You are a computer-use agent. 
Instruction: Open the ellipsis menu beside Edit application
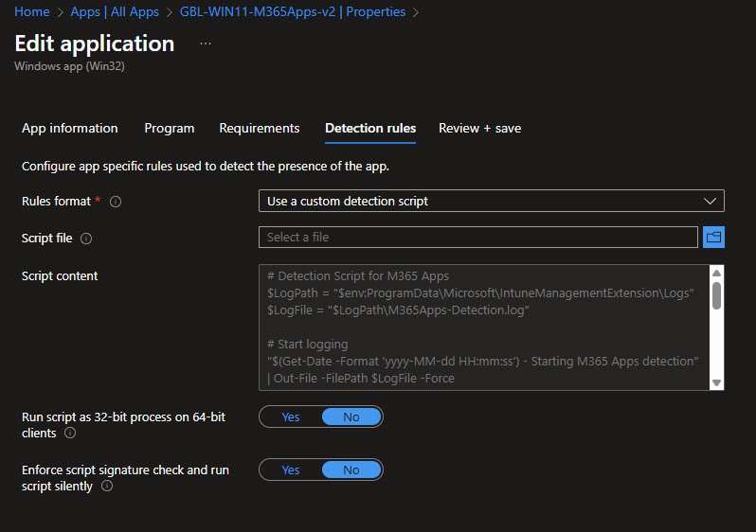pyautogui.click(x=206, y=44)
